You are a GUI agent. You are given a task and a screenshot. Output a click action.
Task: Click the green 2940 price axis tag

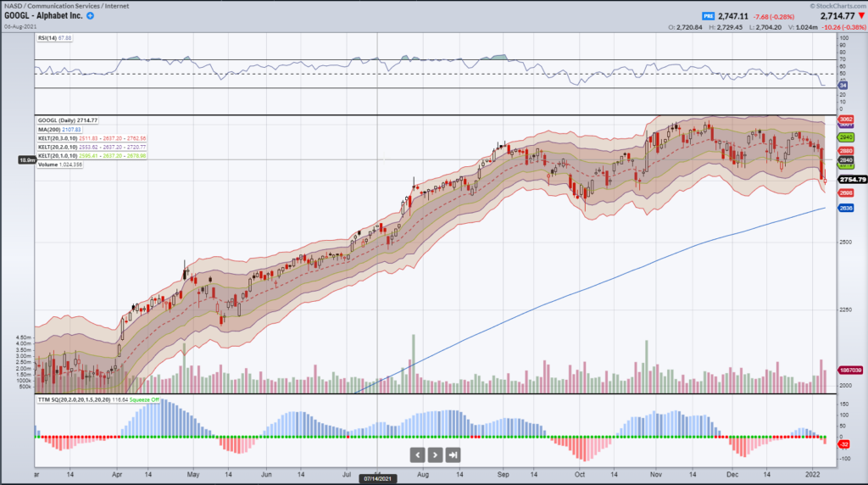(x=846, y=137)
